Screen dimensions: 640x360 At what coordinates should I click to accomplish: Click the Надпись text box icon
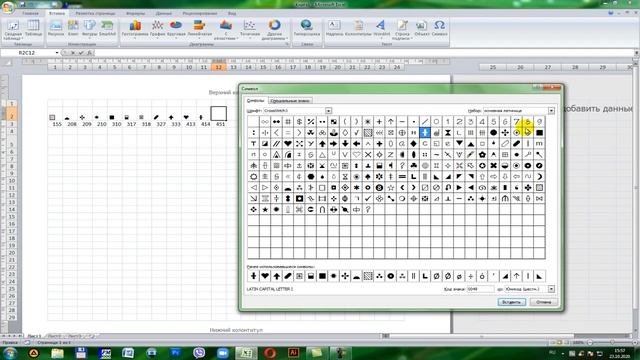tap(334, 29)
